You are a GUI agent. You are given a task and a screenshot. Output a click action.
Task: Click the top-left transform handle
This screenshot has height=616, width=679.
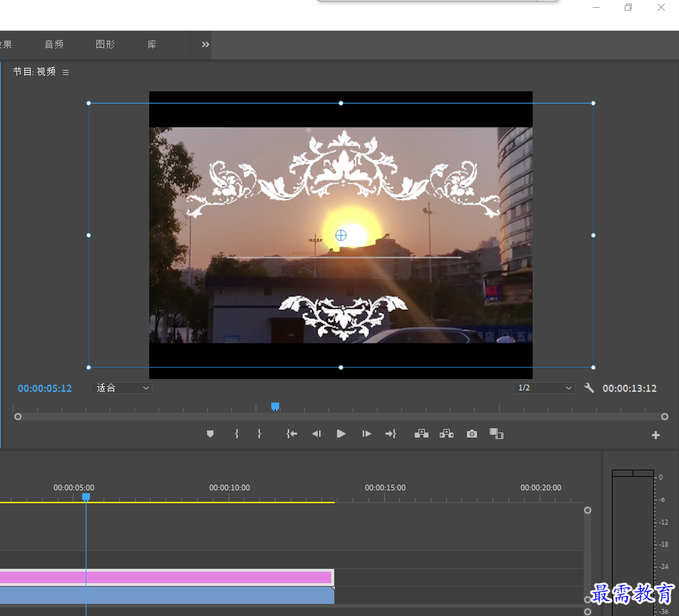click(89, 103)
